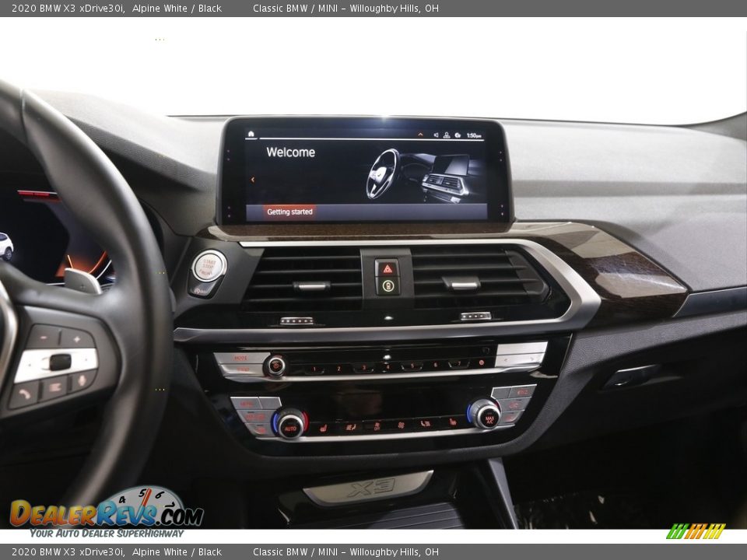Click the red round icon after preset 7
This screenshot has width=747, height=560.
(481, 363)
